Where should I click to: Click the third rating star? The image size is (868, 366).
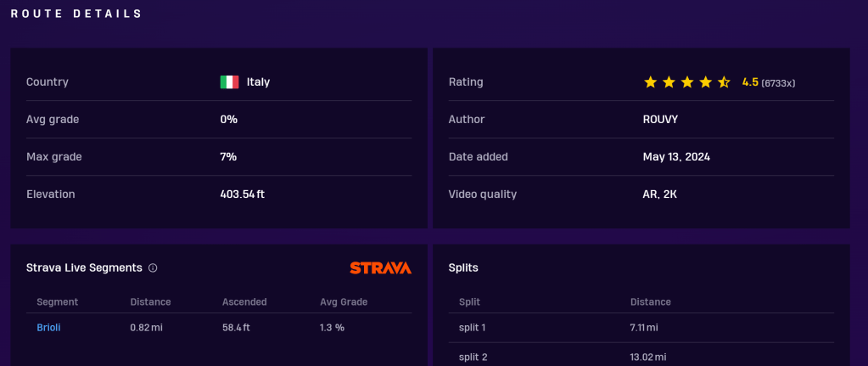coord(687,82)
